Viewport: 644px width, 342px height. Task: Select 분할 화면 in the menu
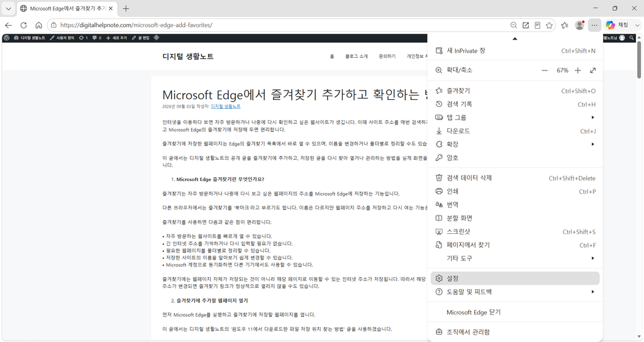(515, 218)
